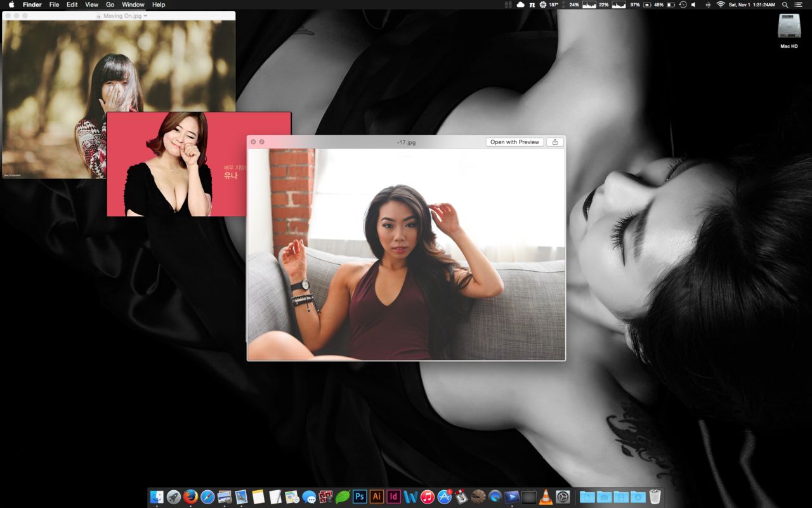This screenshot has width=812, height=508.
Task: Open Trash in the dock
Action: 655,497
